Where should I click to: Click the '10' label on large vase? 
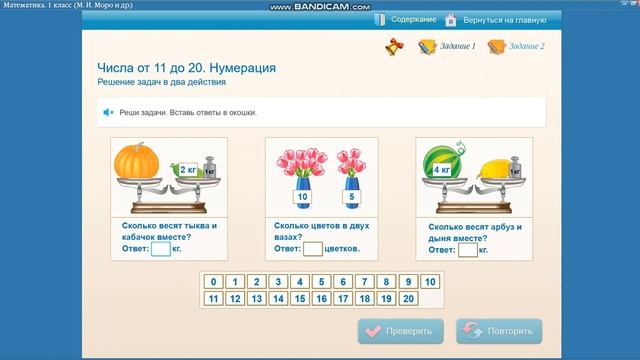click(302, 197)
